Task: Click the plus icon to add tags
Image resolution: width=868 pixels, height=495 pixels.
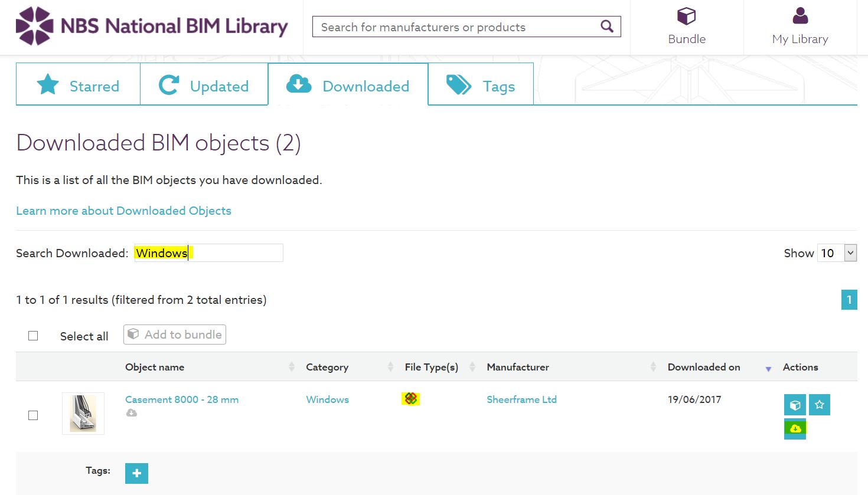Action: click(136, 473)
